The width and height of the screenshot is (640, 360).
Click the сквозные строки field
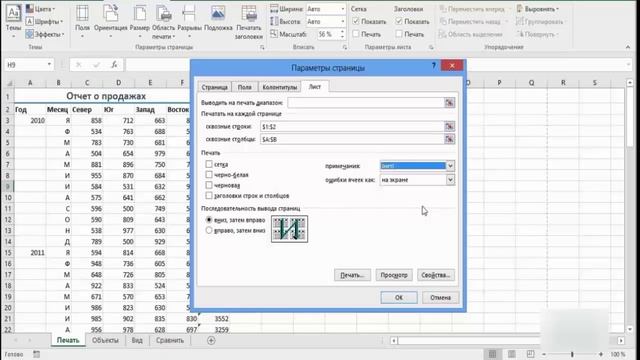click(352, 127)
